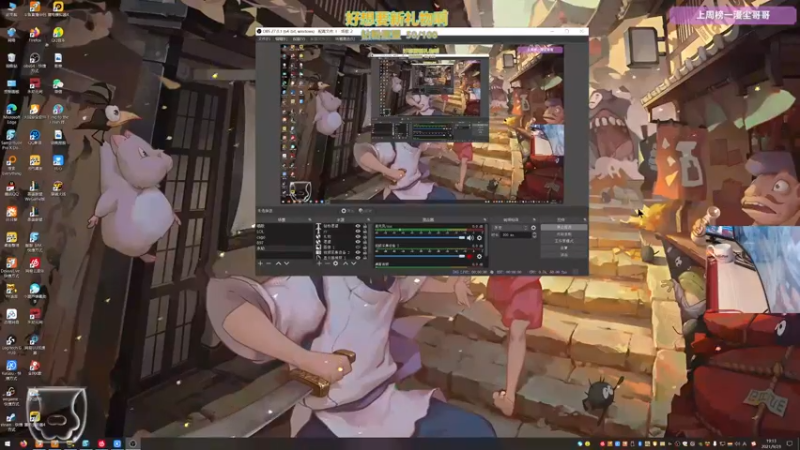The image size is (800, 450).
Task: Unmute the red muted speaker on second mixer track
Action: point(469,256)
